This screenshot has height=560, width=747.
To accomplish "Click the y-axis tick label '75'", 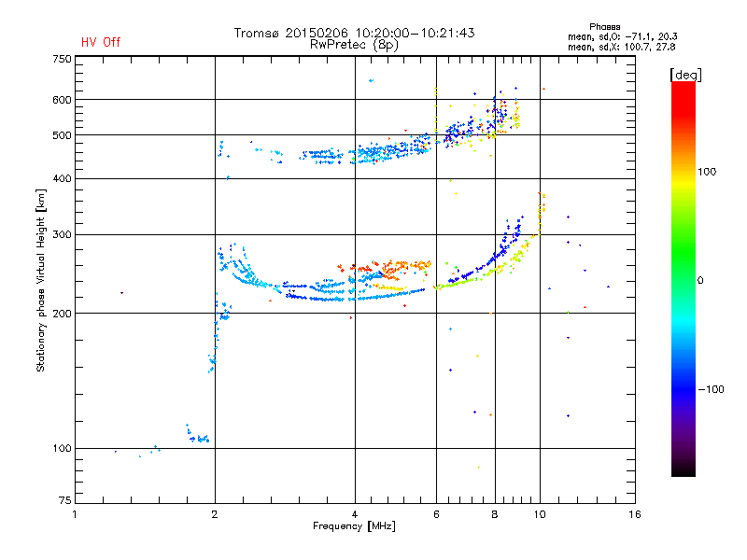I will (x=64, y=500).
